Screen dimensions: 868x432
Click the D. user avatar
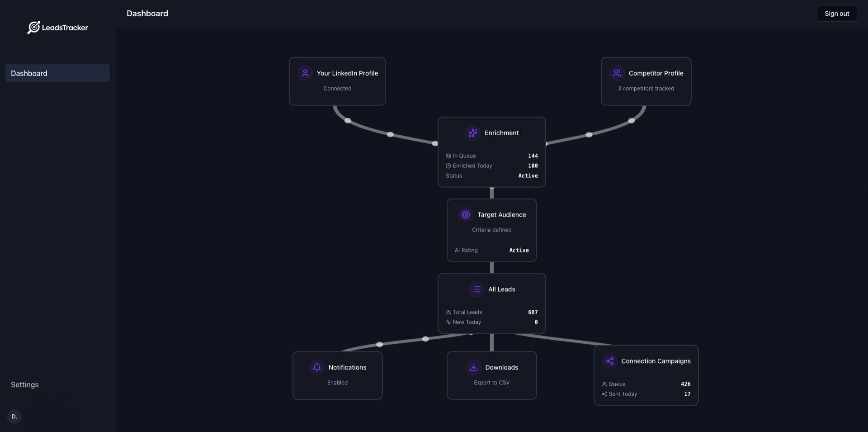tap(14, 416)
